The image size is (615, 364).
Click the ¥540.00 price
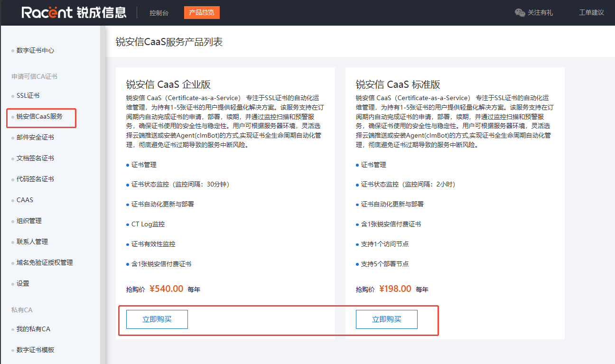click(167, 289)
